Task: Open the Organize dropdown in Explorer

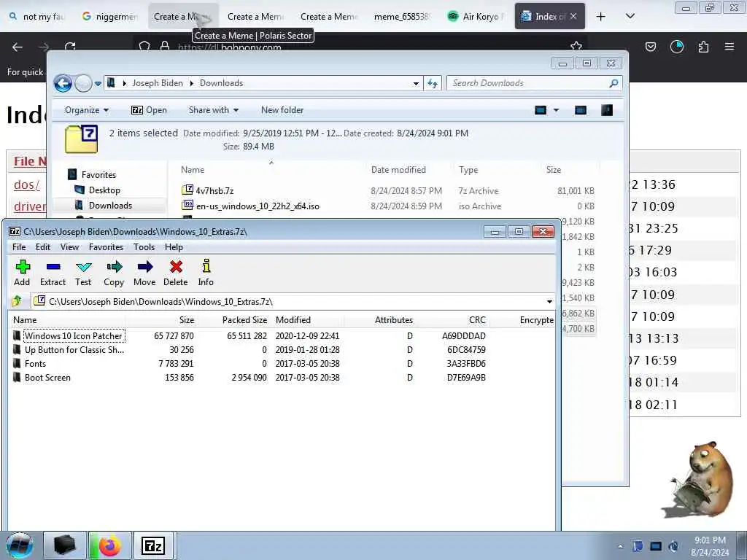Action: (87, 110)
